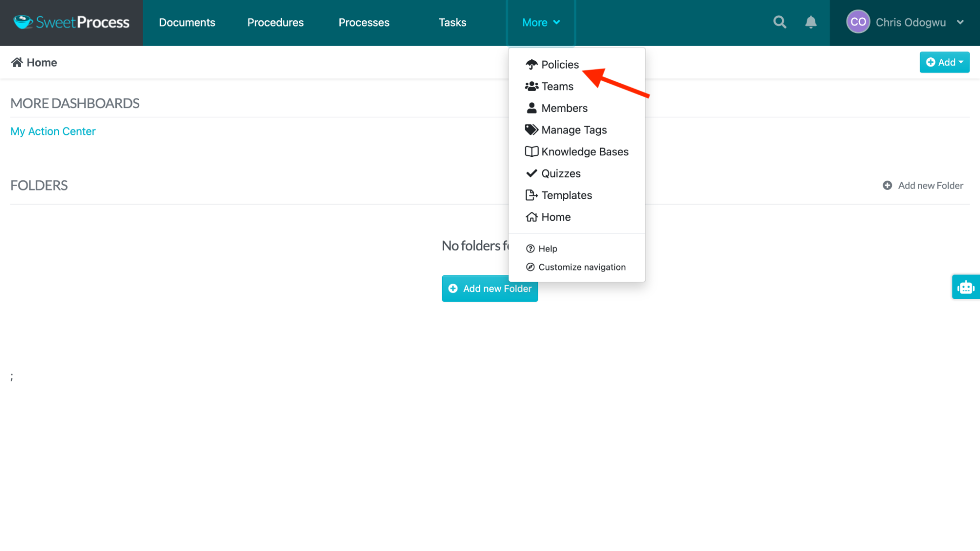Screen dimensions: 980x551
Task: Click the Home house icon in breadcrumb
Action: click(18, 62)
